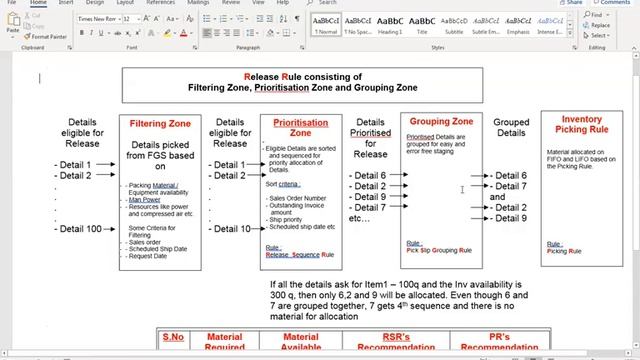This screenshot has height=360, width=640.
Task: Open the line spacing options
Action: coord(250,33)
